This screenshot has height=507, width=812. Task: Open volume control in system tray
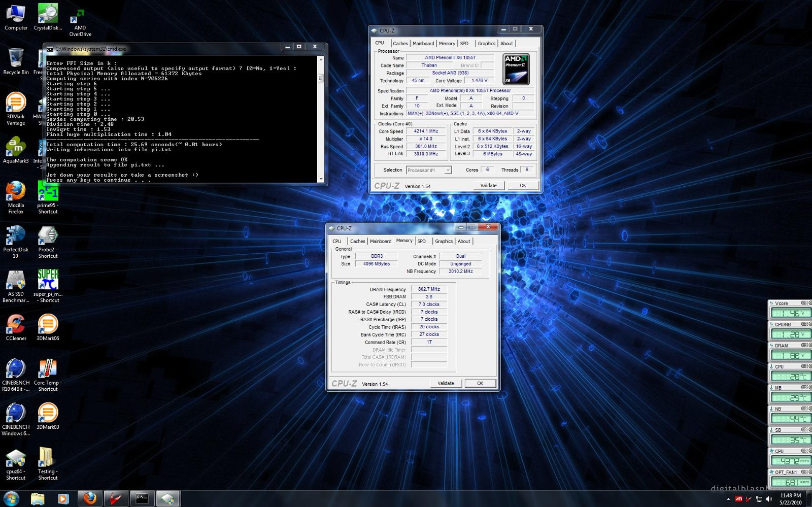(769, 499)
